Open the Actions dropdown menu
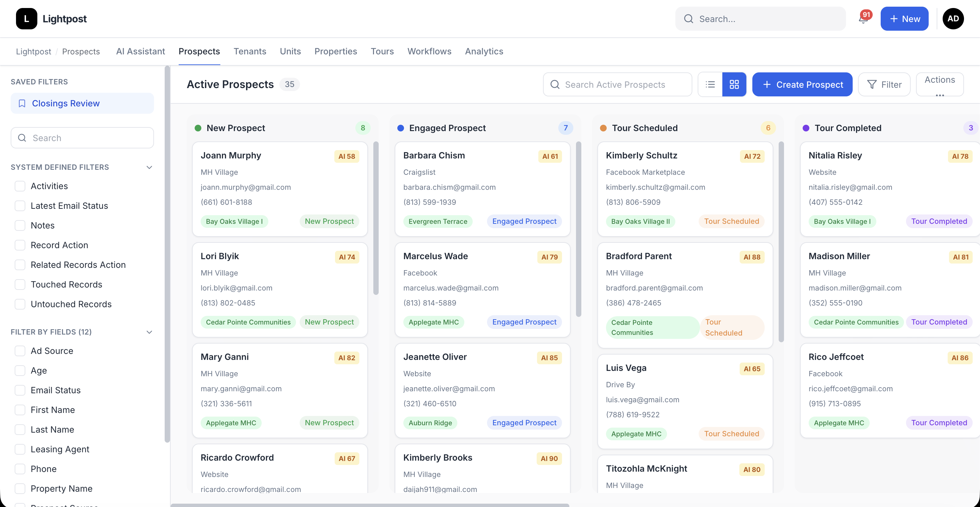The height and width of the screenshot is (507, 980). (940, 84)
